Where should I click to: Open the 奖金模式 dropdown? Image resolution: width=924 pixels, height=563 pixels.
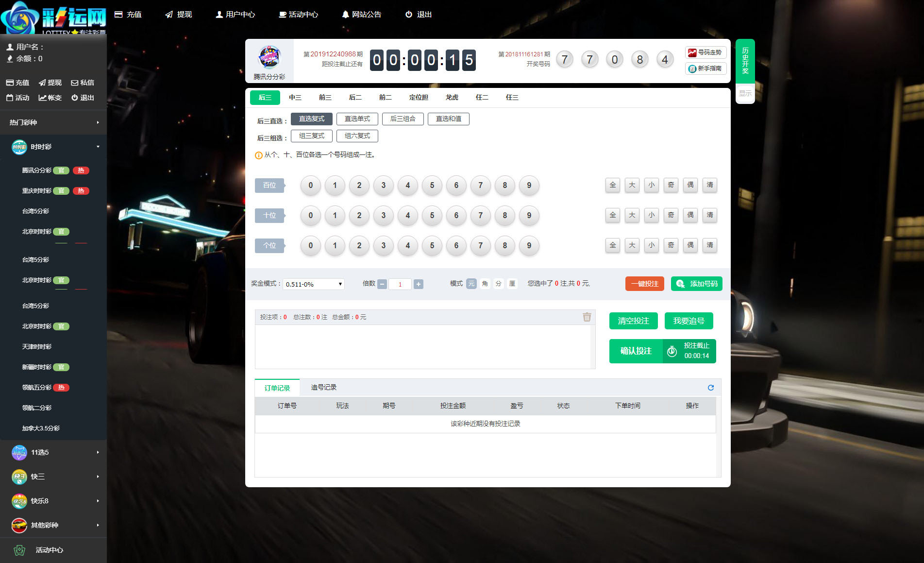[314, 284]
